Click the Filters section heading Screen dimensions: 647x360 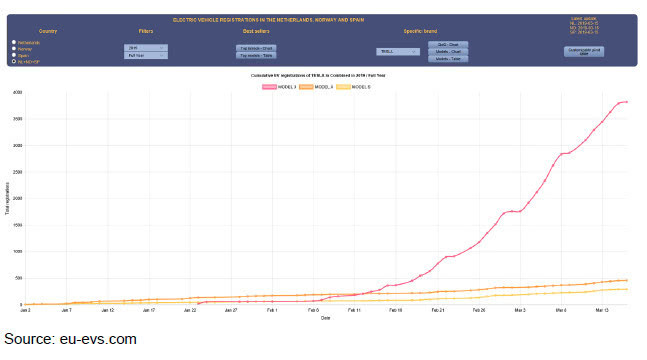click(x=146, y=31)
